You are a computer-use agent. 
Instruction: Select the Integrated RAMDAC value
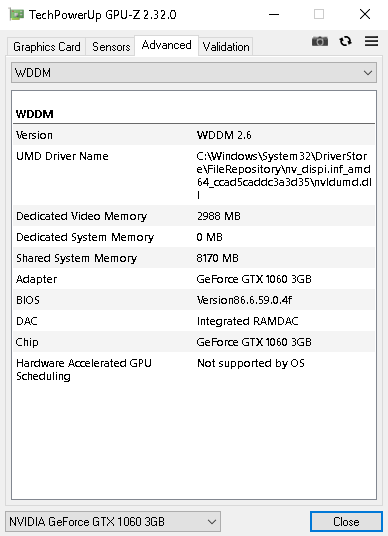coord(247,321)
